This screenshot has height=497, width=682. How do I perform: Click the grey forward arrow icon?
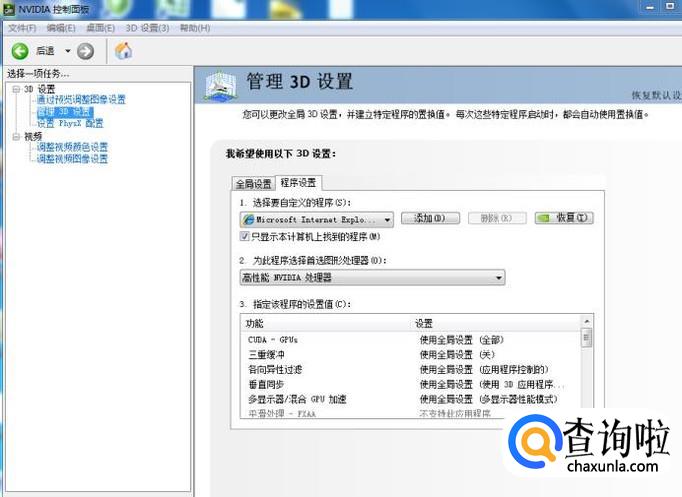85,51
